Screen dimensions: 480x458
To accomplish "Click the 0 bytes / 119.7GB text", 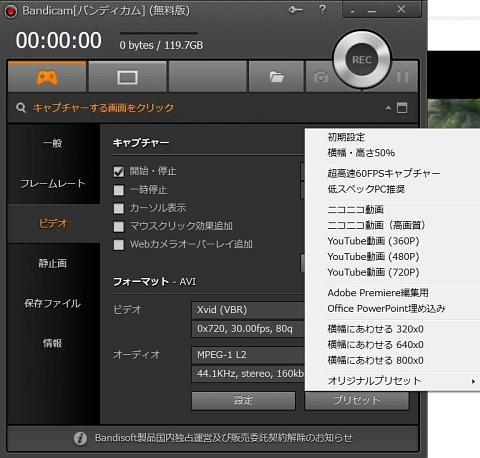I will tap(161, 45).
